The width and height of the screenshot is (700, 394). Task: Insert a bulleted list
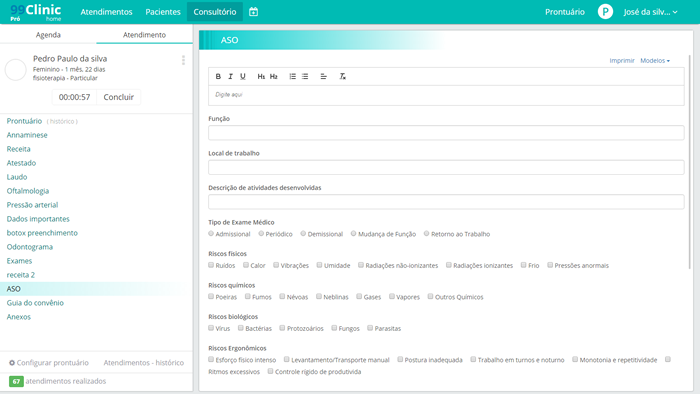(x=305, y=76)
